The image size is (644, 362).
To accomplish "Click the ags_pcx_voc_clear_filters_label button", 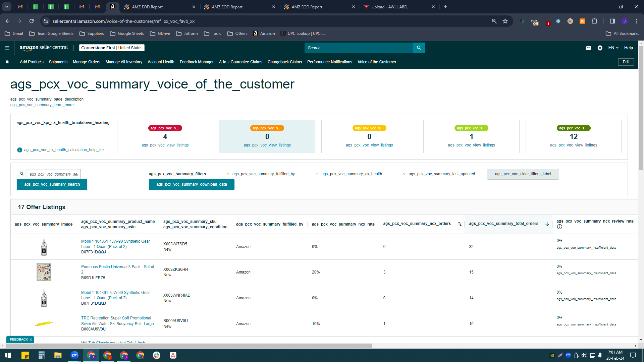I will 523,174.
